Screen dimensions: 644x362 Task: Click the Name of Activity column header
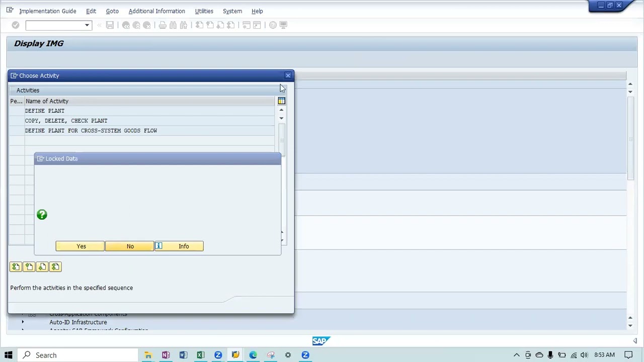(149, 101)
